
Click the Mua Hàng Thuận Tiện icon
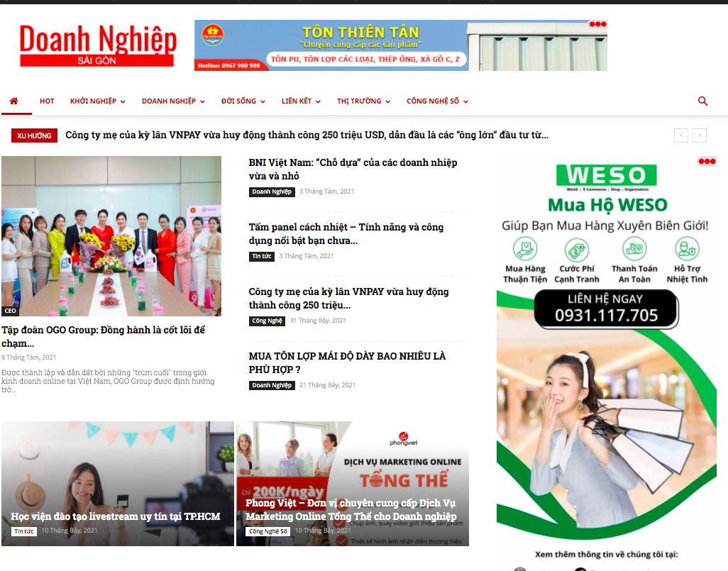tap(525, 249)
